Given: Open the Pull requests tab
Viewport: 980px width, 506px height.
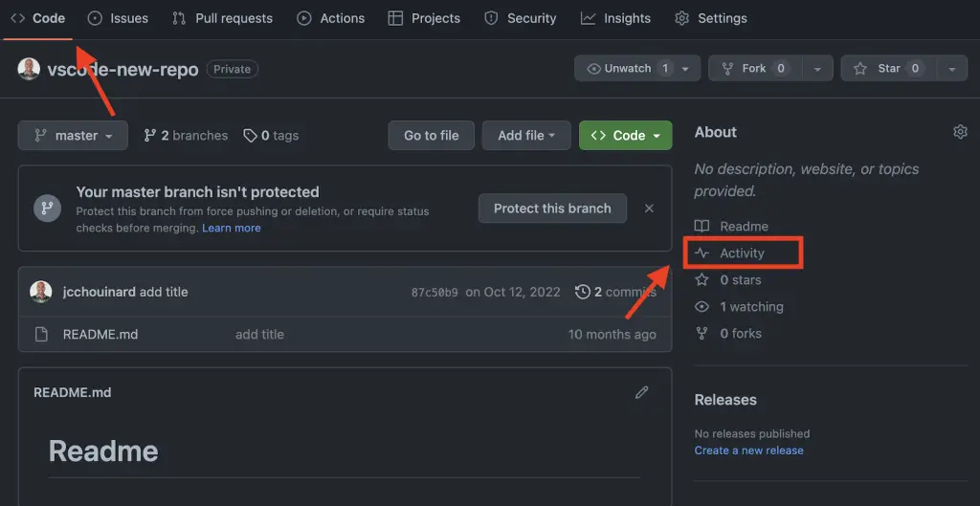Looking at the screenshot, I should 222,18.
